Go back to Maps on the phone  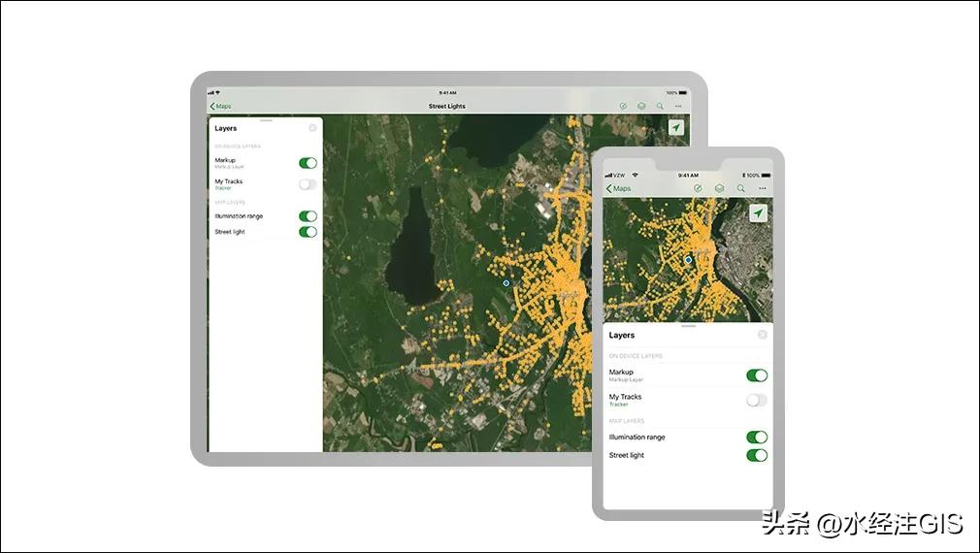pyautogui.click(x=618, y=188)
